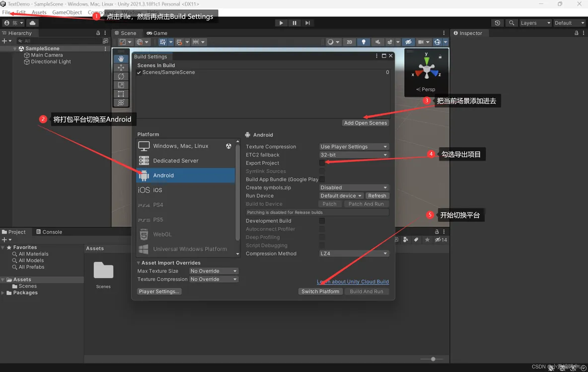Select Dedicated Server platform
588x372 pixels.
(x=186, y=161)
